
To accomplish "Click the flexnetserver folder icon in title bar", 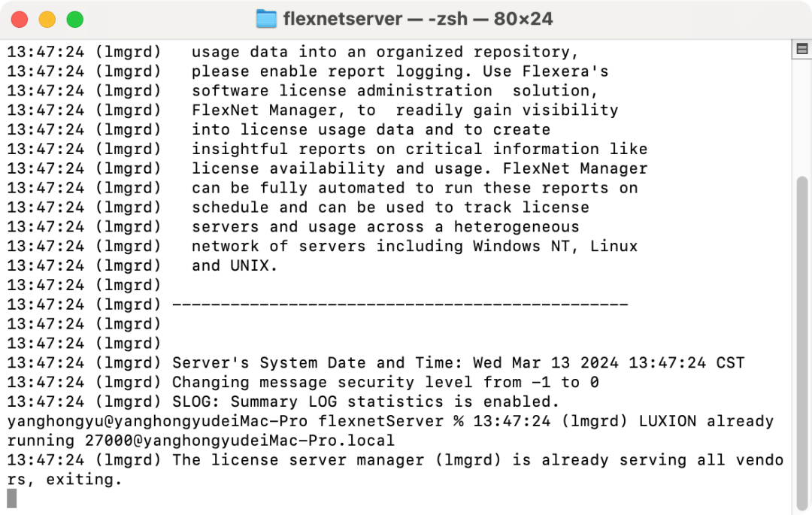I will [x=266, y=19].
